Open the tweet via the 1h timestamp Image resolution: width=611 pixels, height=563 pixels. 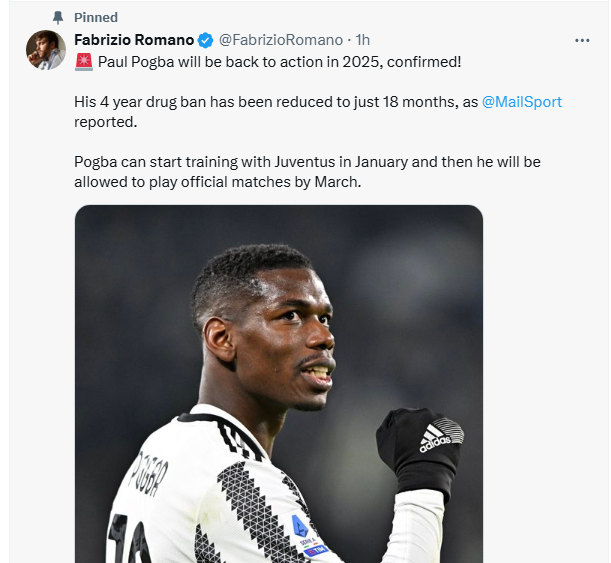click(x=362, y=40)
